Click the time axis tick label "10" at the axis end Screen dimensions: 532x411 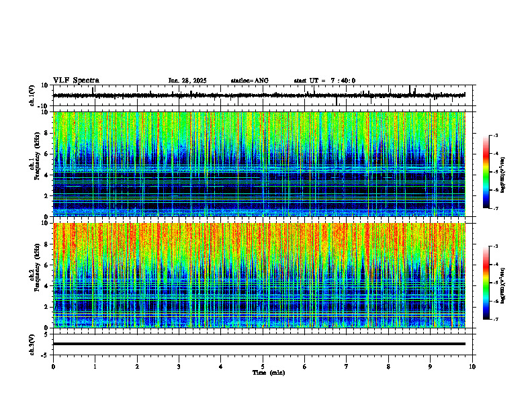coord(472,367)
